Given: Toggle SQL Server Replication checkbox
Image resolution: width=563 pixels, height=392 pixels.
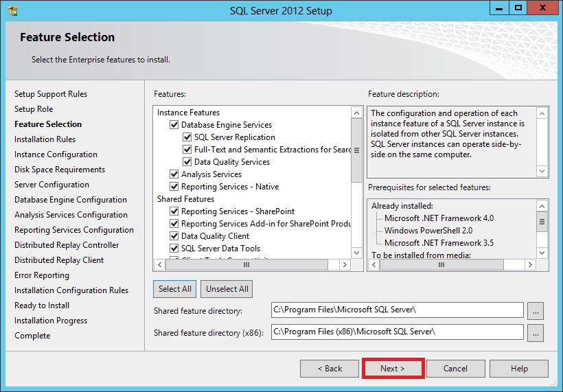Looking at the screenshot, I should tap(187, 137).
